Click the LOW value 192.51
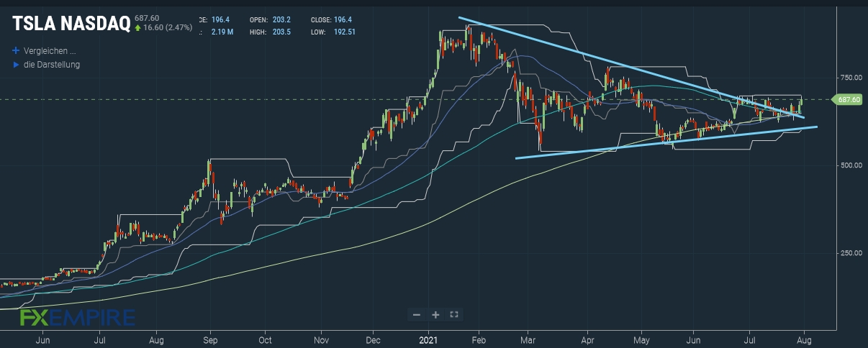 pos(345,32)
